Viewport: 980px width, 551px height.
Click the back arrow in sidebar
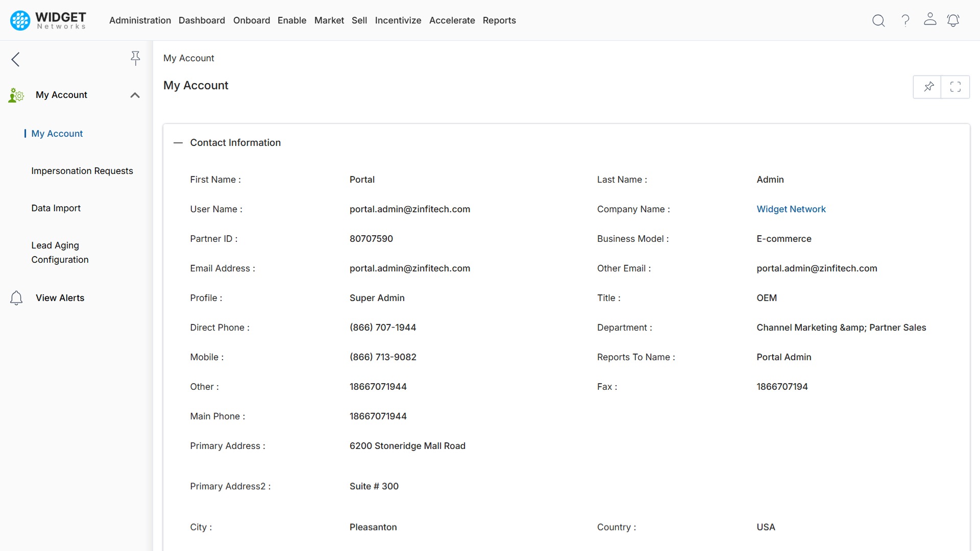(x=15, y=59)
